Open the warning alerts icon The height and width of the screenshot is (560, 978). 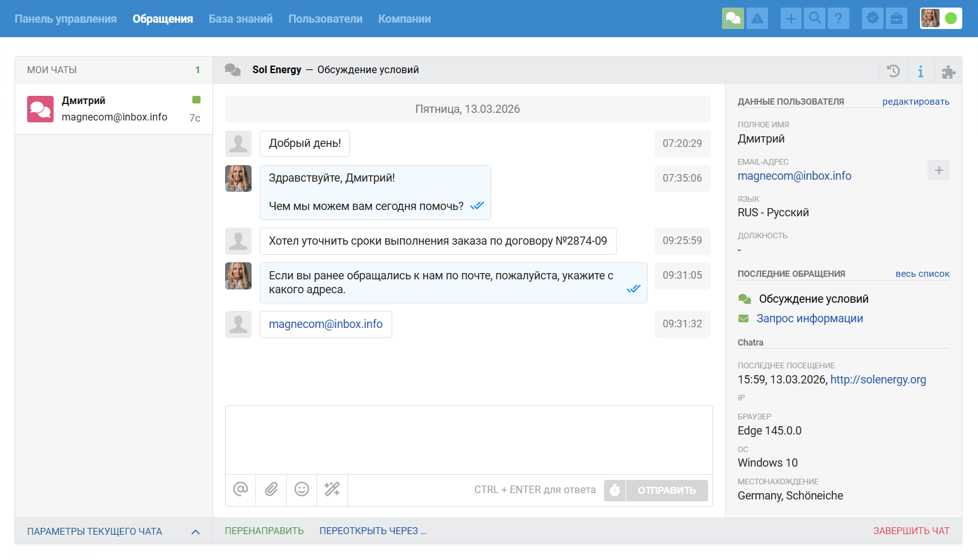coord(757,18)
